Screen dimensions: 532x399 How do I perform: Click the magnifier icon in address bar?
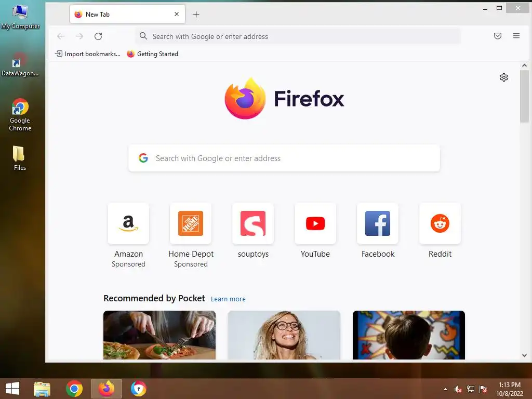pos(143,36)
